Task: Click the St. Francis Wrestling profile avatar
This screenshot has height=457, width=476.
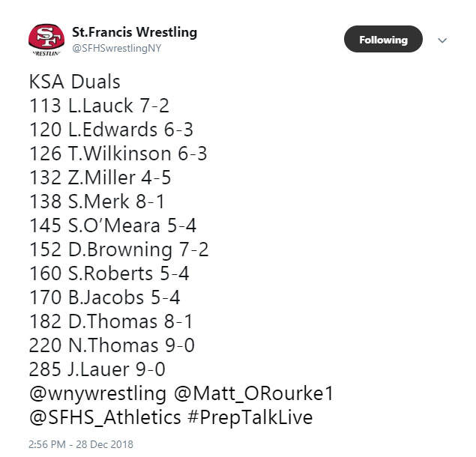Action: (x=46, y=40)
